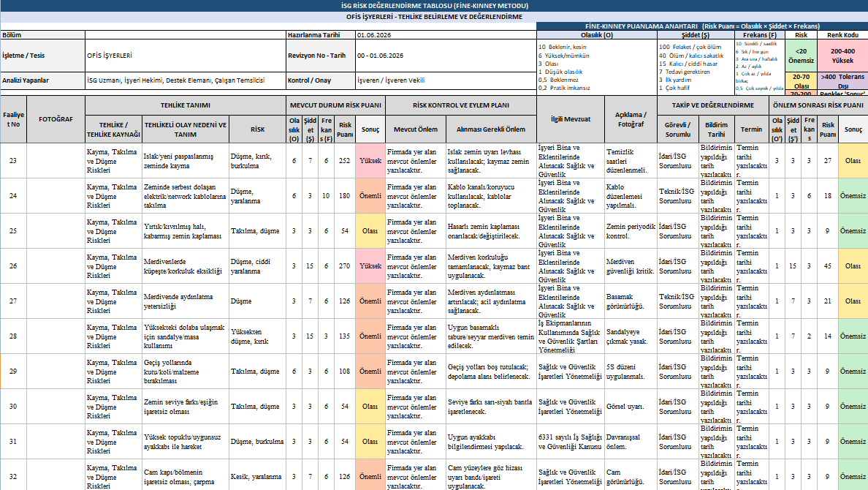Select the risk score cell '135'
Screen dimensions: 868x490
click(345, 336)
